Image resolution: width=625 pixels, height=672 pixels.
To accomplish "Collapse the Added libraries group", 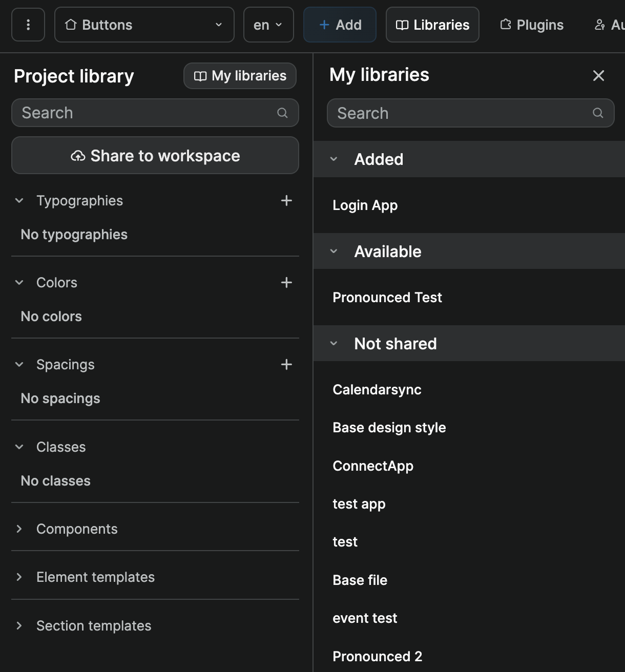I will tap(334, 159).
